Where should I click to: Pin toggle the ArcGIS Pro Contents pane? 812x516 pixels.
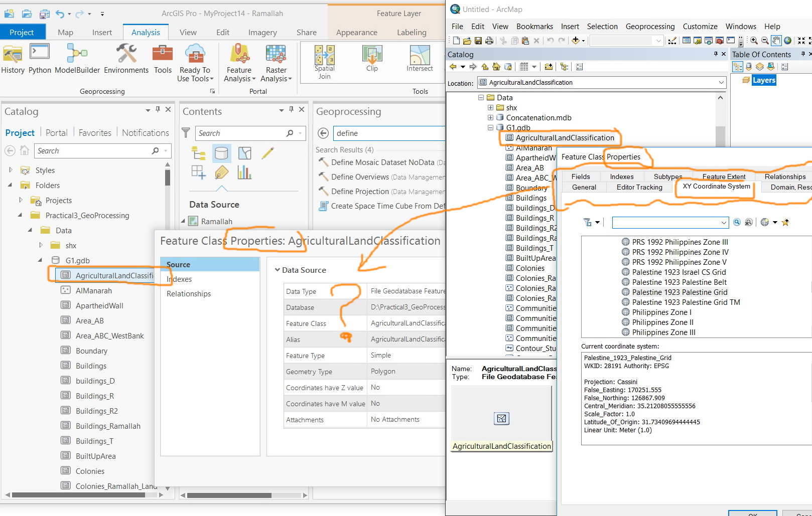tap(291, 109)
